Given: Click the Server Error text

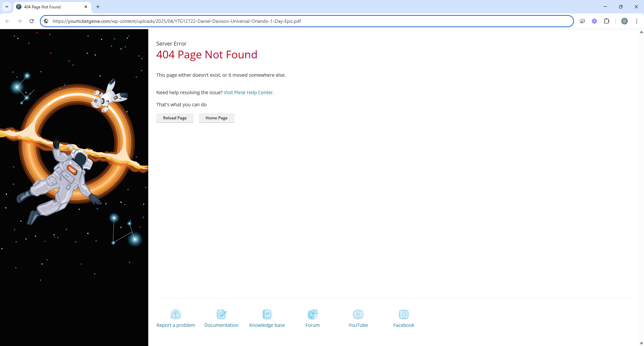Looking at the screenshot, I should [171, 44].
